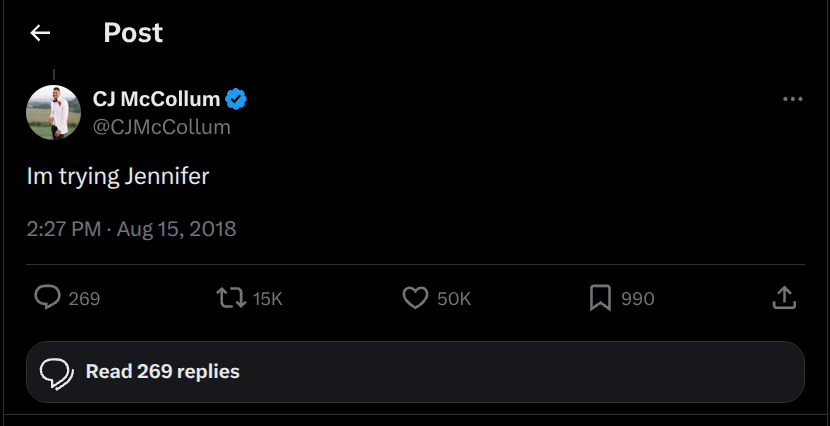
Task: Repost using the retweet arrows icon
Action: pyautogui.click(x=231, y=298)
